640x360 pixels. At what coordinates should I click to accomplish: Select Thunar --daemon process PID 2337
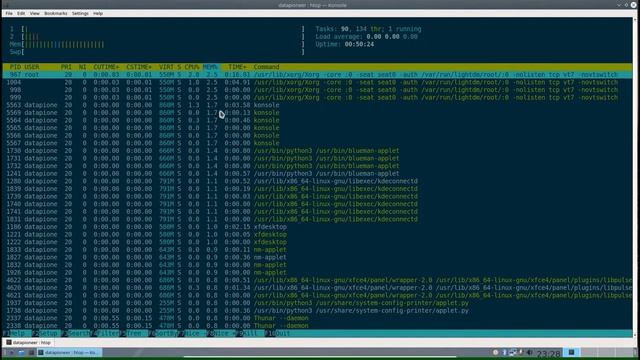tap(318, 318)
